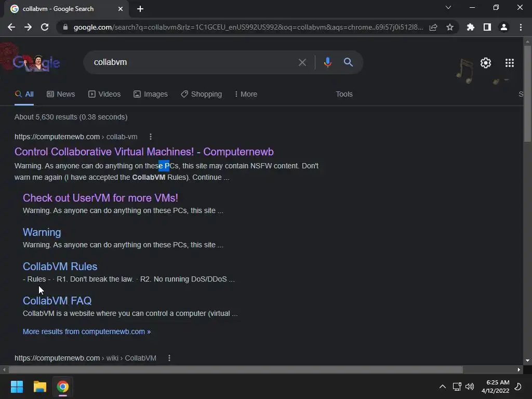Reload the current Google search page
Image resolution: width=532 pixels, height=399 pixels.
point(45,27)
